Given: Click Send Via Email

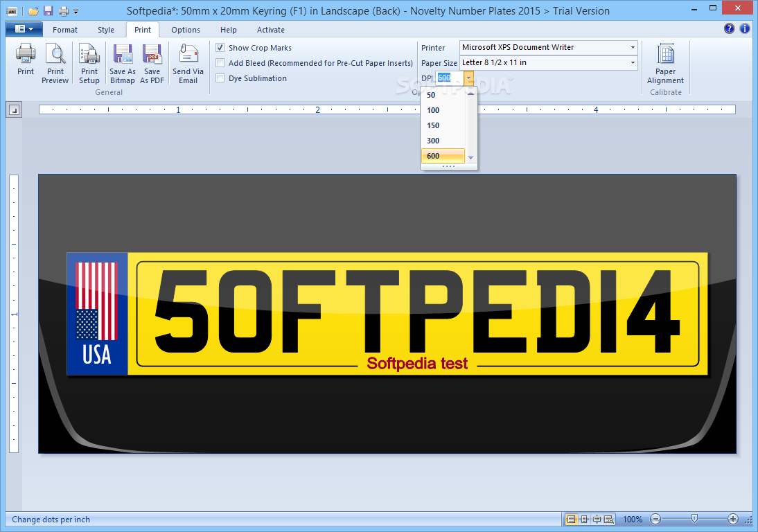Looking at the screenshot, I should tap(188, 63).
